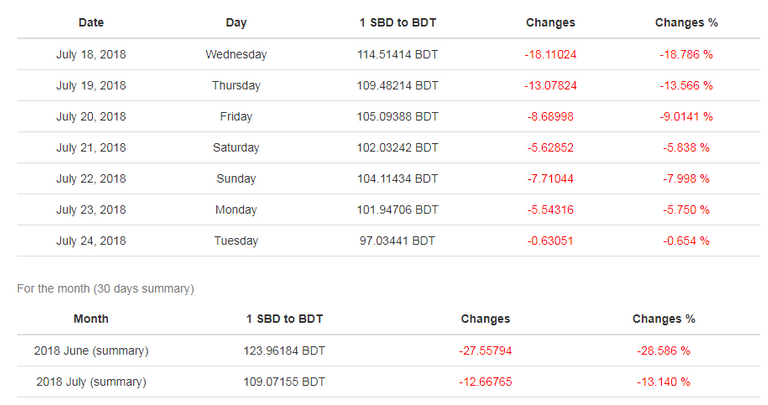Click the July 24, 2018 date cell
768x405 pixels.
pos(91,241)
